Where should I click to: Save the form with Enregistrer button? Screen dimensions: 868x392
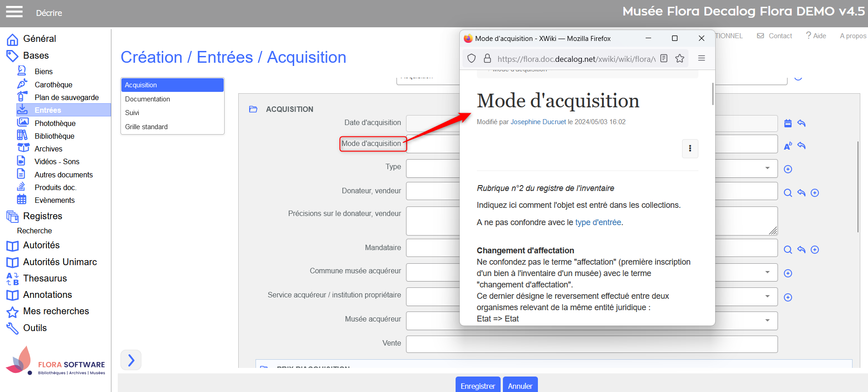point(477,386)
